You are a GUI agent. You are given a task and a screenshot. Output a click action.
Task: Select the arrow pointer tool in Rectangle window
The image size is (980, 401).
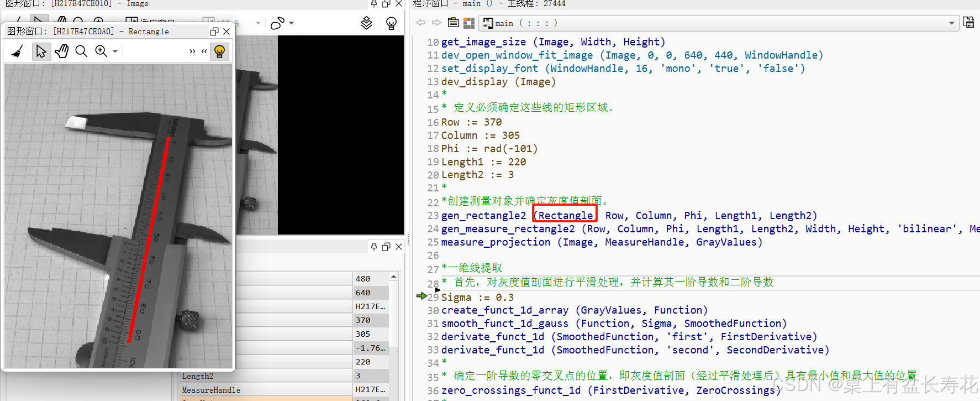pyautogui.click(x=41, y=51)
